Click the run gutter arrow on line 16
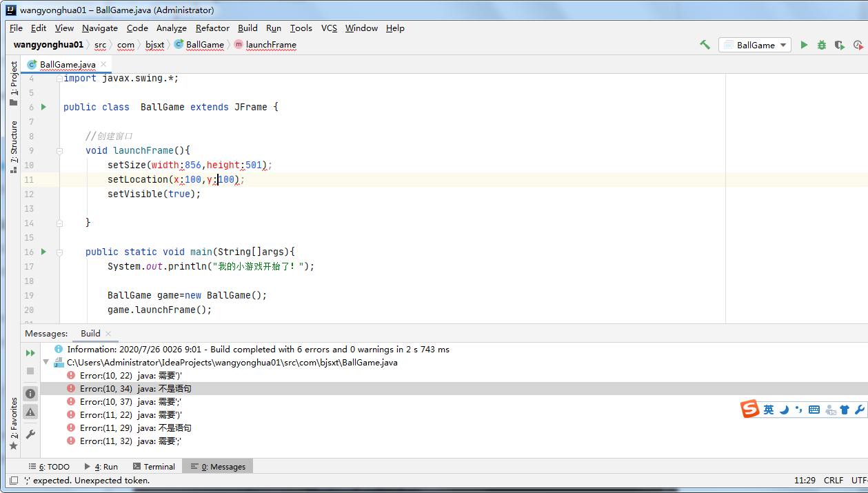The width and height of the screenshot is (868, 493). click(x=44, y=252)
